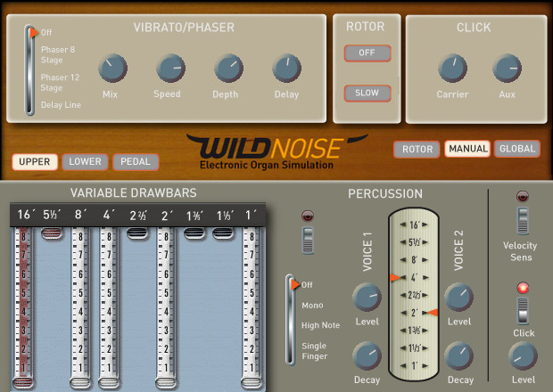The height and width of the screenshot is (392, 553).
Task: Toggle the Click on/off switch
Action: click(x=523, y=311)
